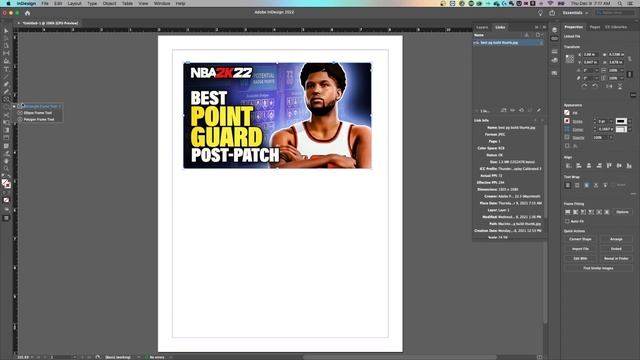Open the opacity slider arrow

tap(611, 138)
